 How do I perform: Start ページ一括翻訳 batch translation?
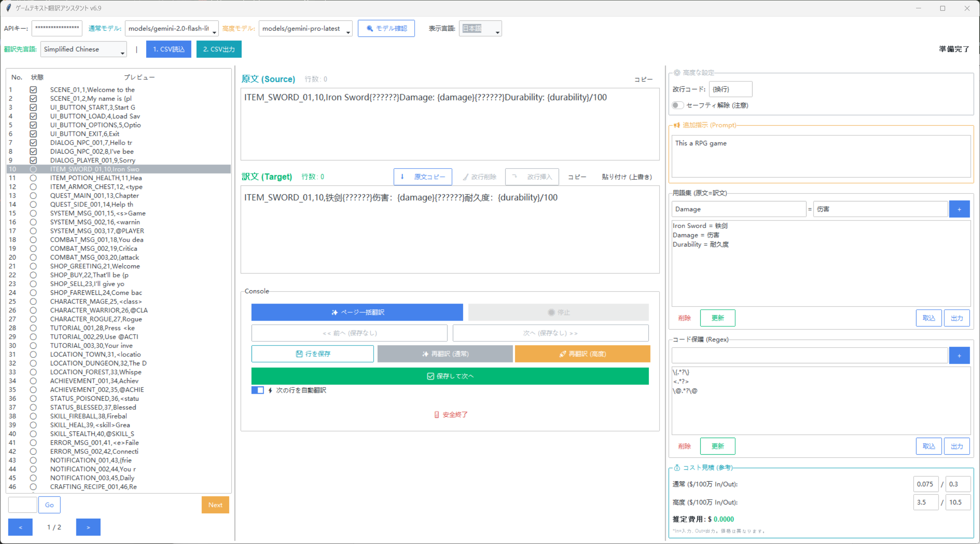(x=357, y=312)
